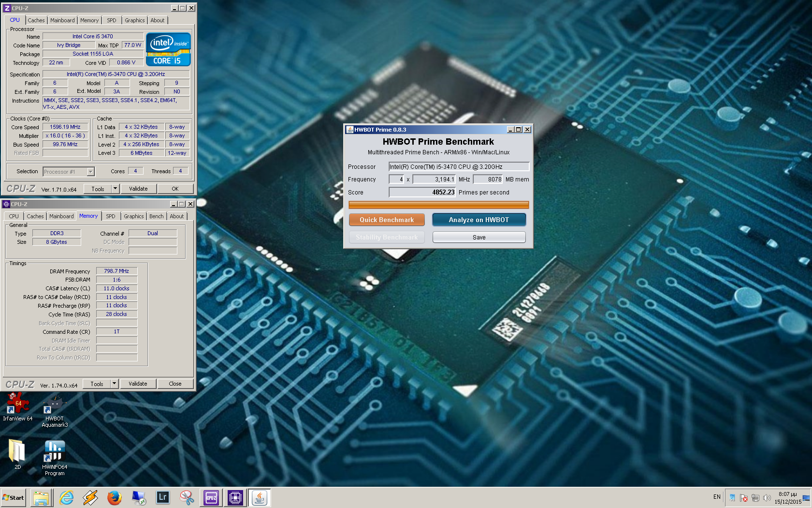Start the Quick Benchmark in HWBOT Prime
Image resolution: width=812 pixels, height=508 pixels.
pos(387,220)
